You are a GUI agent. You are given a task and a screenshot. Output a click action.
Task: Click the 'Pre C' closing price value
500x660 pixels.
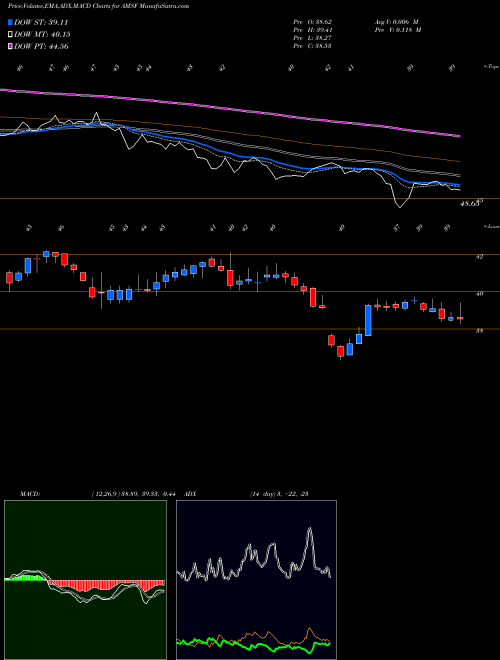[x=313, y=46]
